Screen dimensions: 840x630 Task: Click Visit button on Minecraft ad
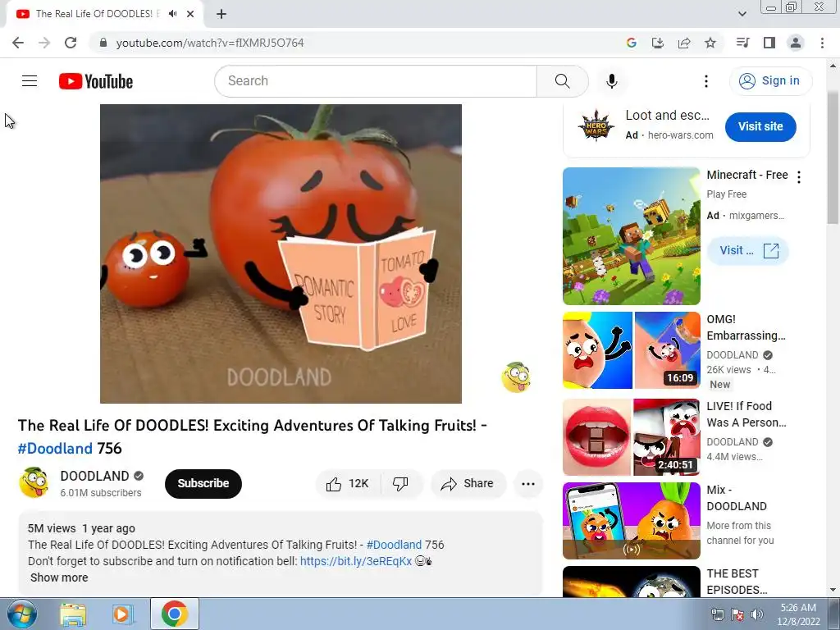[748, 251]
